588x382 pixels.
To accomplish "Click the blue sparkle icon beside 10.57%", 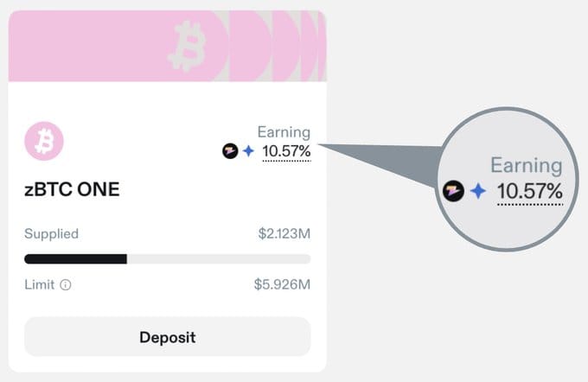I will (x=248, y=151).
